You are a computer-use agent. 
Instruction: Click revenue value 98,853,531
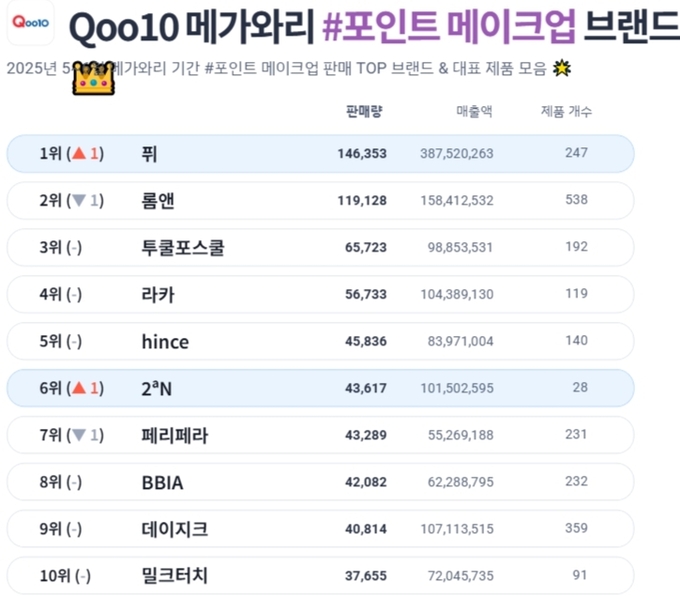click(x=460, y=247)
